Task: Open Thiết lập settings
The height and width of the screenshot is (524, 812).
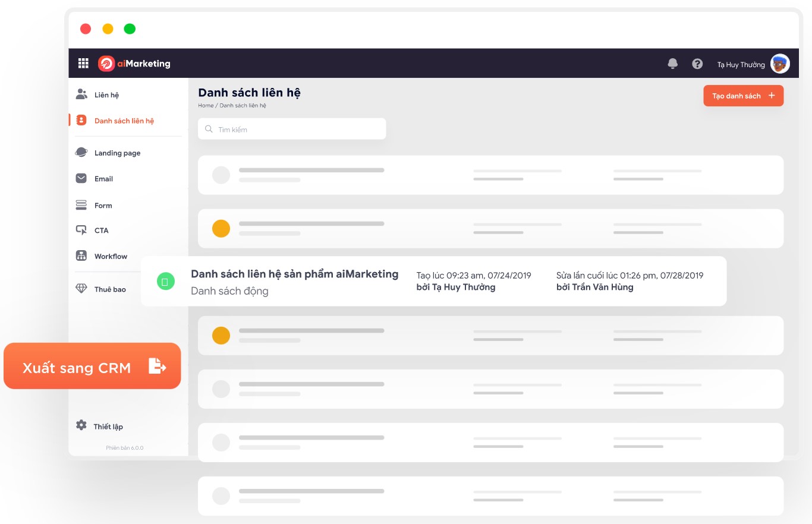Action: point(108,427)
